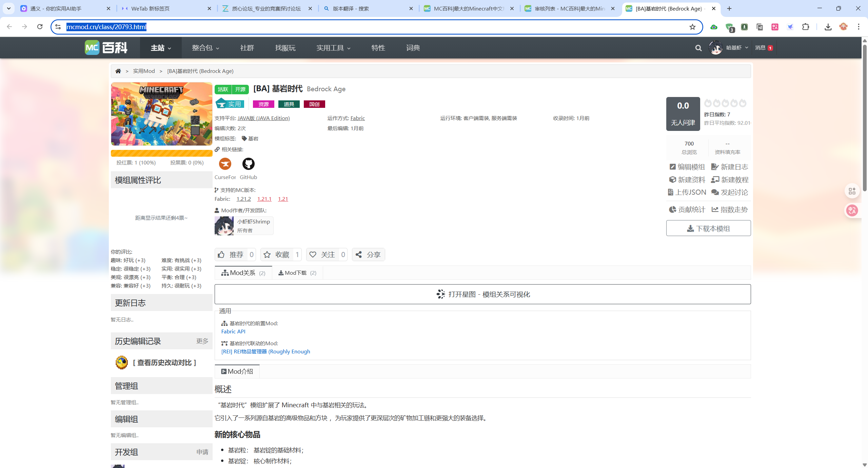
Task: Open 贡献统计 statistics
Action: coord(687,210)
